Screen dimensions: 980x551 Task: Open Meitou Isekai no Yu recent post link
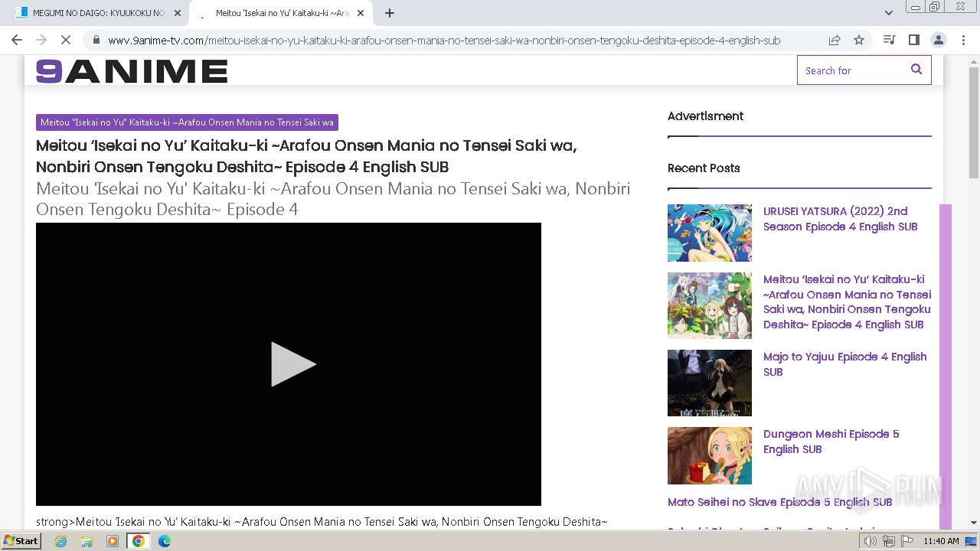click(847, 302)
